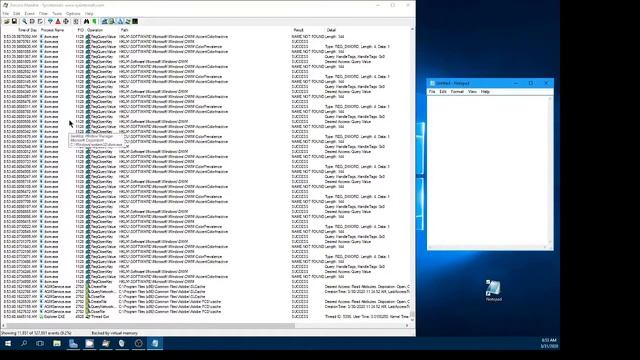Select the Include Process From Window target icon
This screenshot has width=640, height=360.
pyautogui.click(x=66, y=21)
